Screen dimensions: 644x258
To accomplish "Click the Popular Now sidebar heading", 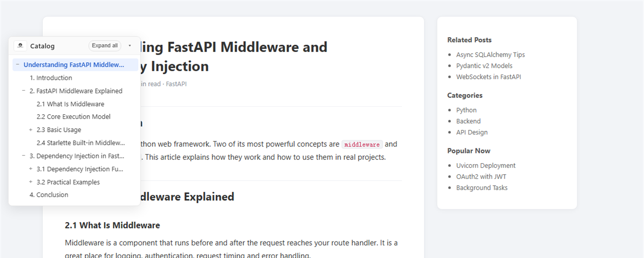I will (x=469, y=151).
